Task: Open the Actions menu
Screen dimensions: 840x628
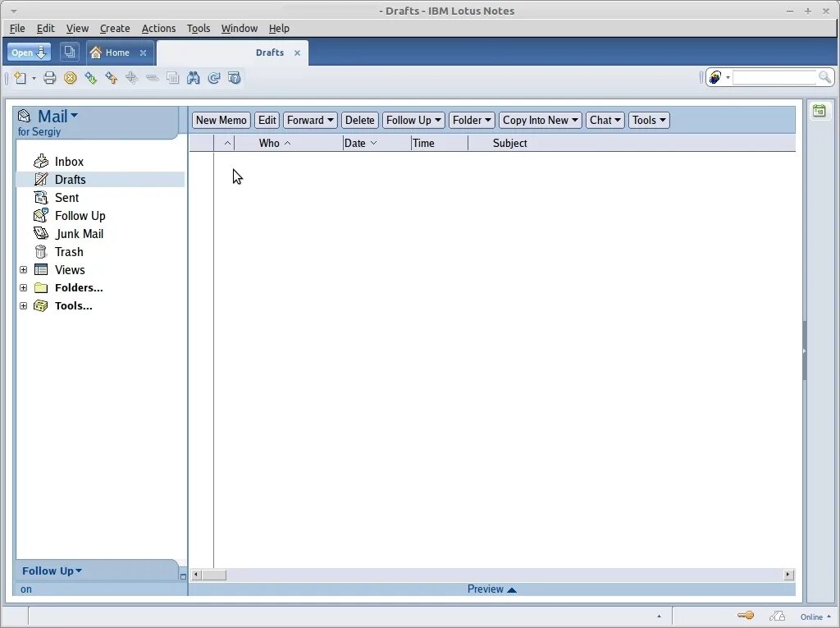Action: click(x=158, y=29)
